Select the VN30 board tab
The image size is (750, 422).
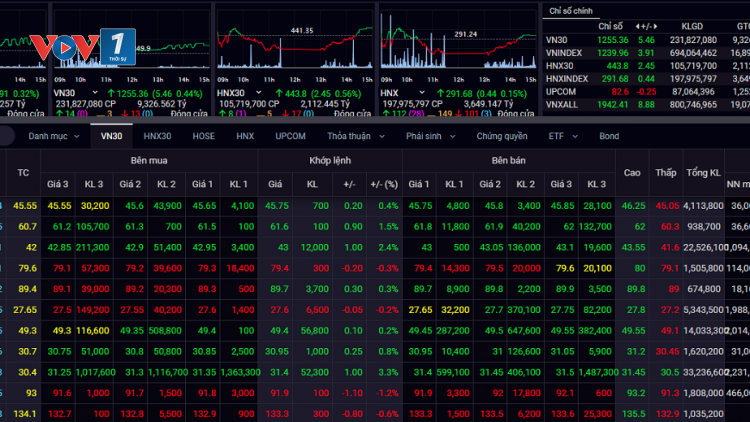tap(111, 136)
